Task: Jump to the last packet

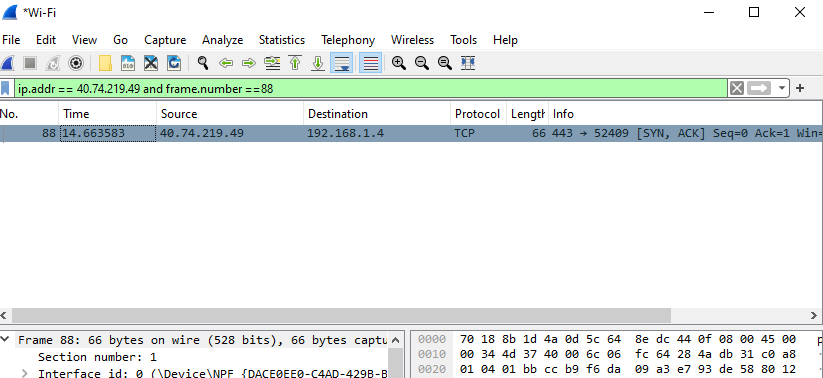Action: tap(318, 64)
